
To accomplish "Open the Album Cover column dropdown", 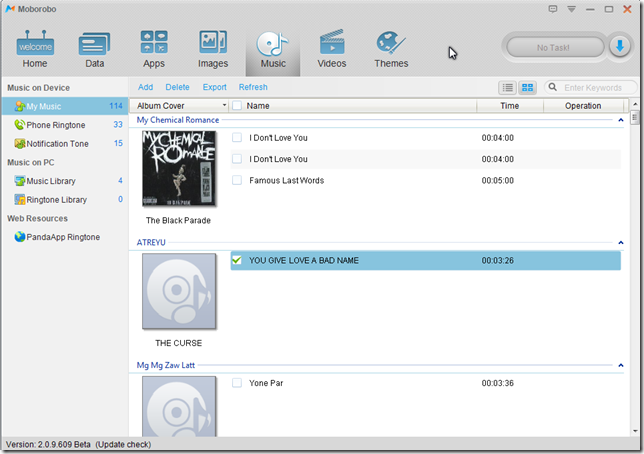I will [x=224, y=106].
